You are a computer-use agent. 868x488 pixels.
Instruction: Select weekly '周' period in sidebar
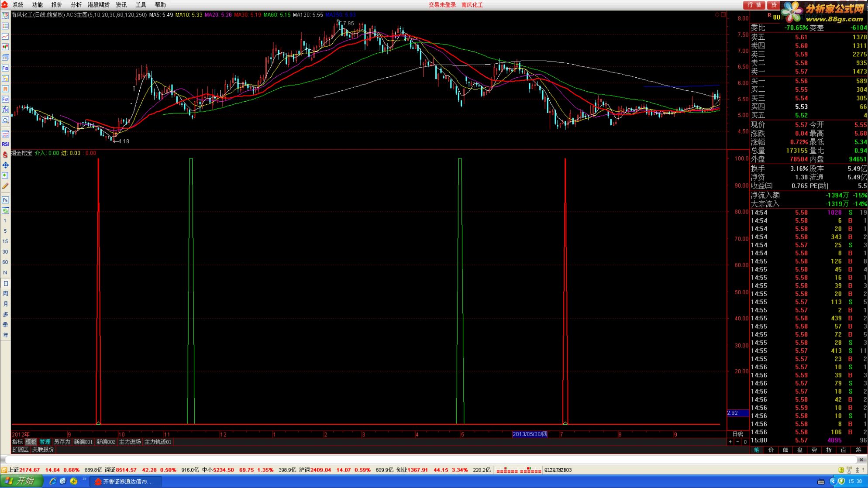pos(5,294)
